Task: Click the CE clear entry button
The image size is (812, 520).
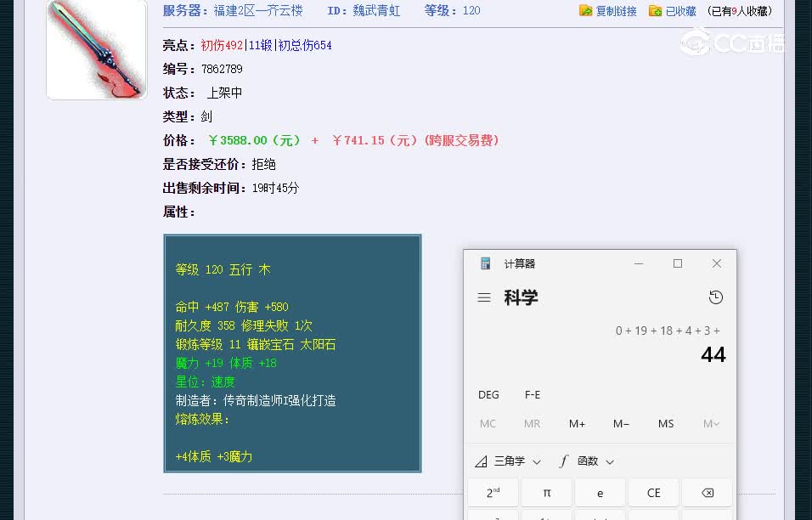Action: click(x=653, y=493)
